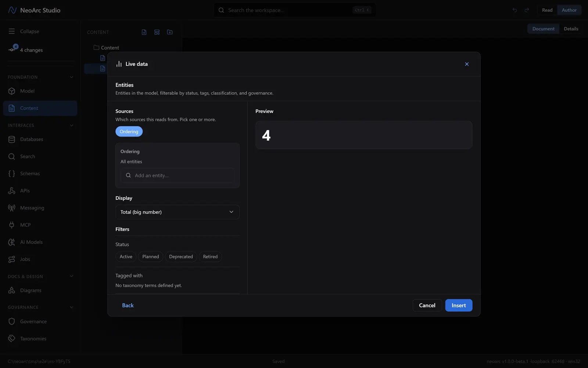
Task: Select the first document icon under Content folder
Action: pyautogui.click(x=103, y=58)
